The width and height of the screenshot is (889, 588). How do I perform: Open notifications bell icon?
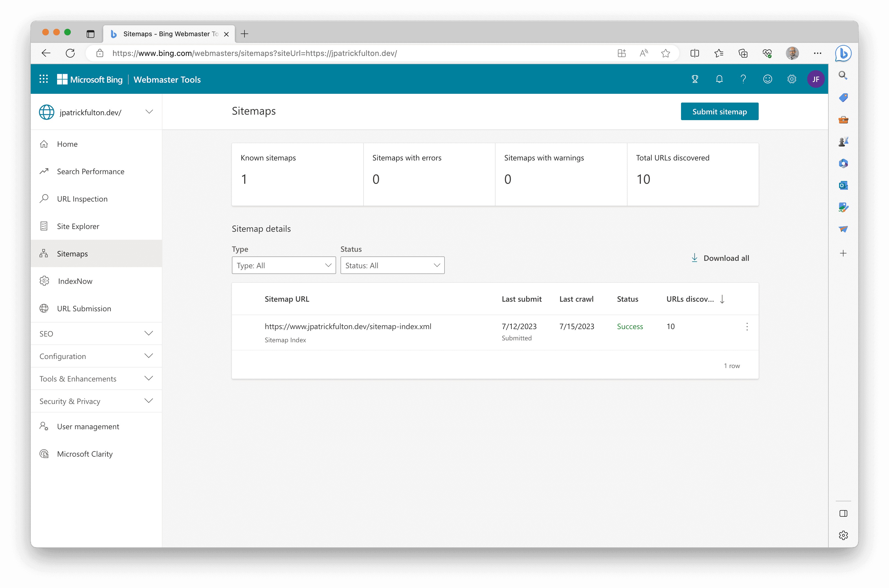point(719,79)
